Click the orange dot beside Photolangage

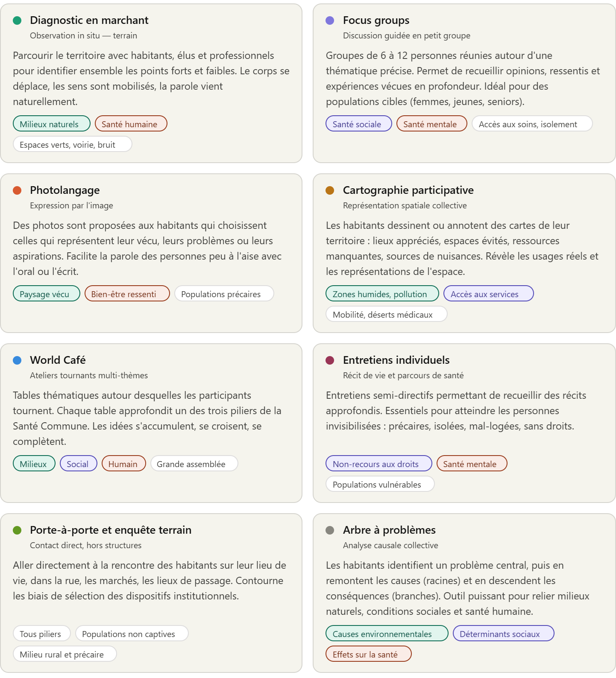[17, 190]
